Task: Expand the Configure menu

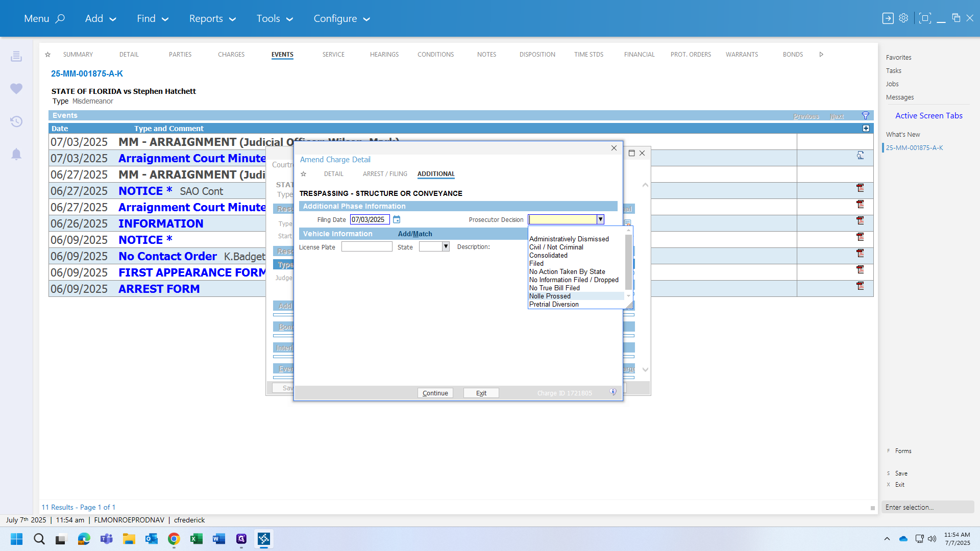Action: click(341, 18)
